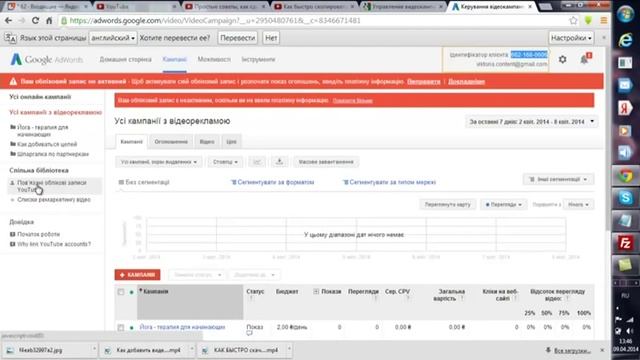Image resolution: width=640 pixels, height=360 pixels.
Task: Open the Йога campaign link in table
Action: [182, 327]
